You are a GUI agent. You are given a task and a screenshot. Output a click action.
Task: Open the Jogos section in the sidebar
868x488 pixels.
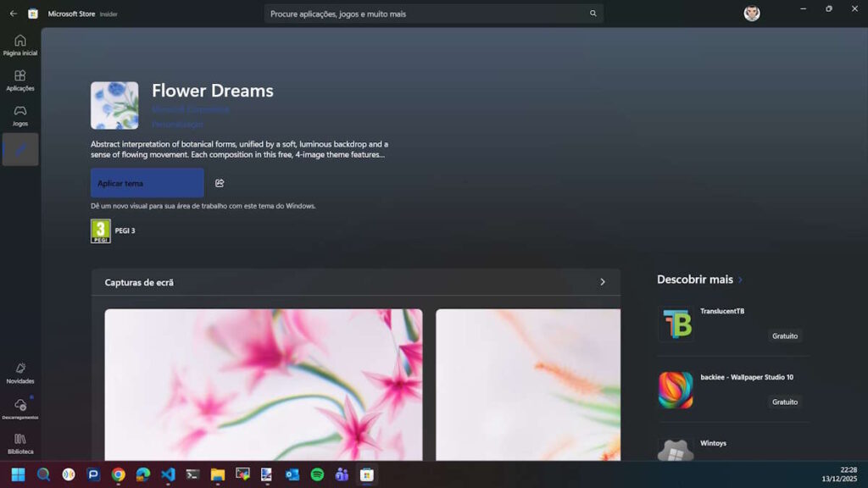pos(19,114)
